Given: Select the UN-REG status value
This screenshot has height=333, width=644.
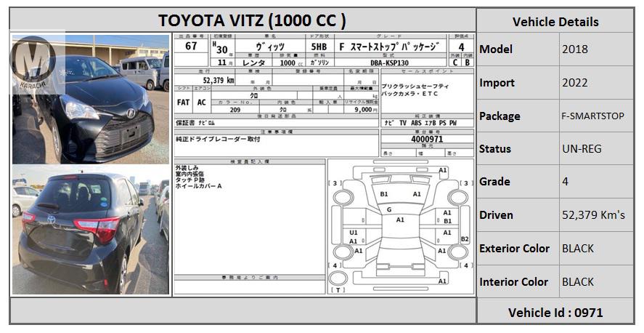Looking at the screenshot, I should tap(582, 149).
